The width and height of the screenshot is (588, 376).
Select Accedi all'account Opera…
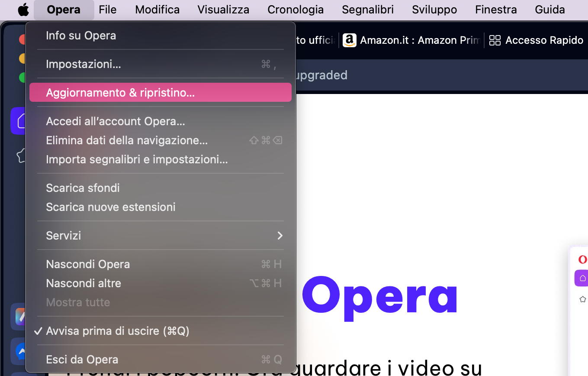pos(161,121)
